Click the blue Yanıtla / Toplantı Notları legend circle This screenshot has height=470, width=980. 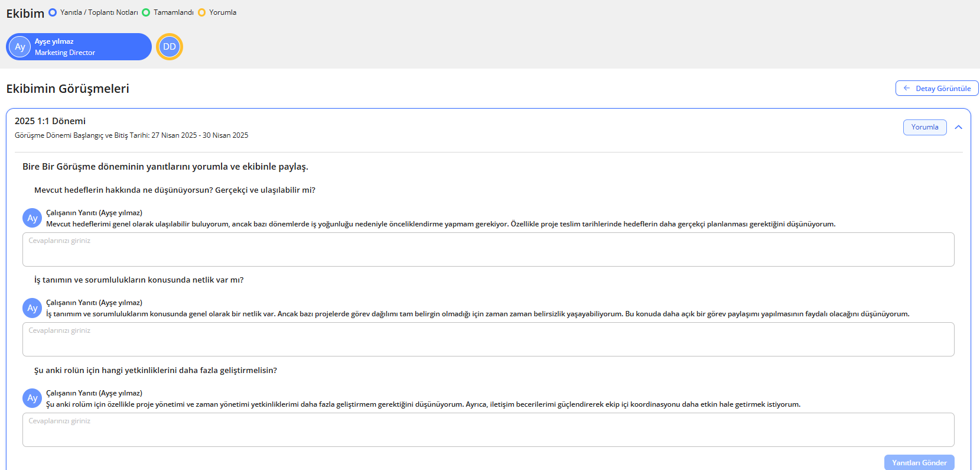click(53, 12)
